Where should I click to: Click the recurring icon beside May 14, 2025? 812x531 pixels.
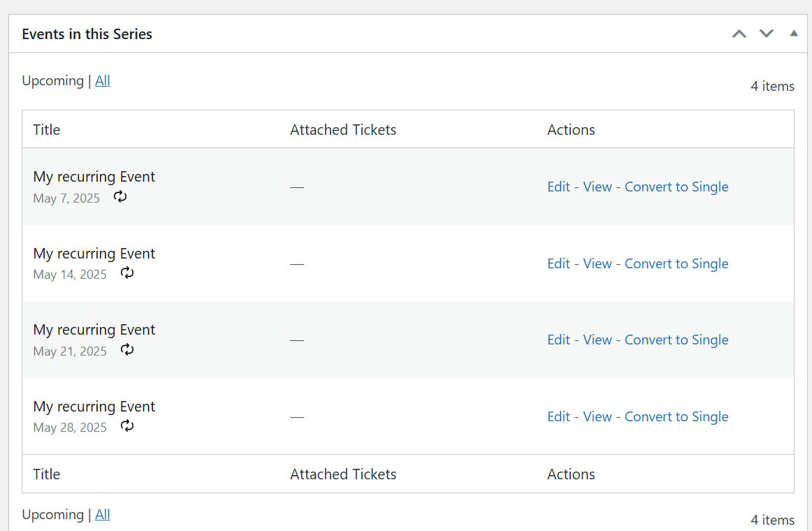point(126,273)
